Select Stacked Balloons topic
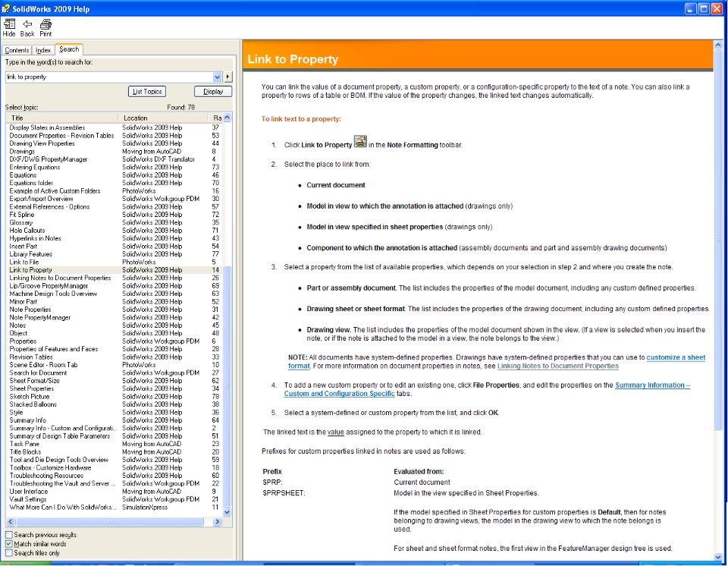The height and width of the screenshot is (566, 728). point(33,404)
